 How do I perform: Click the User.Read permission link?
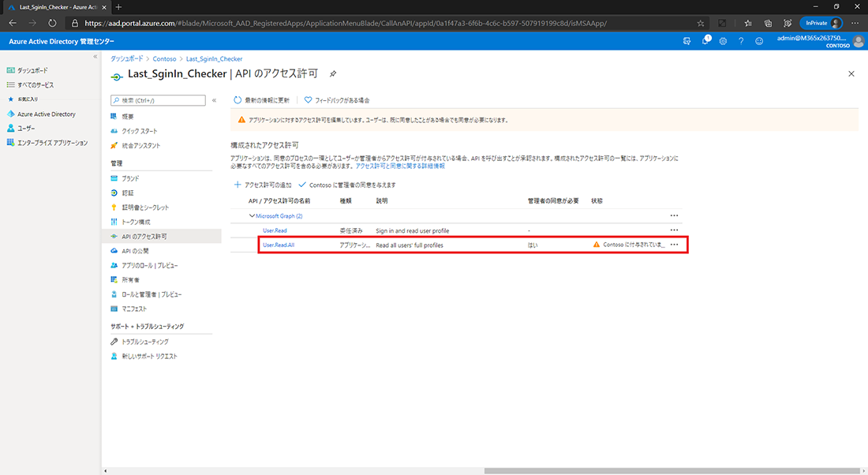tap(275, 230)
